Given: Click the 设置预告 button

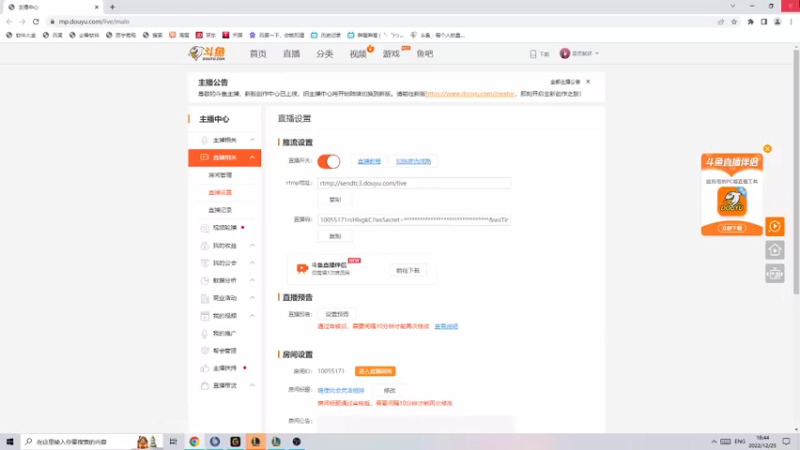Looking at the screenshot, I should (x=337, y=314).
